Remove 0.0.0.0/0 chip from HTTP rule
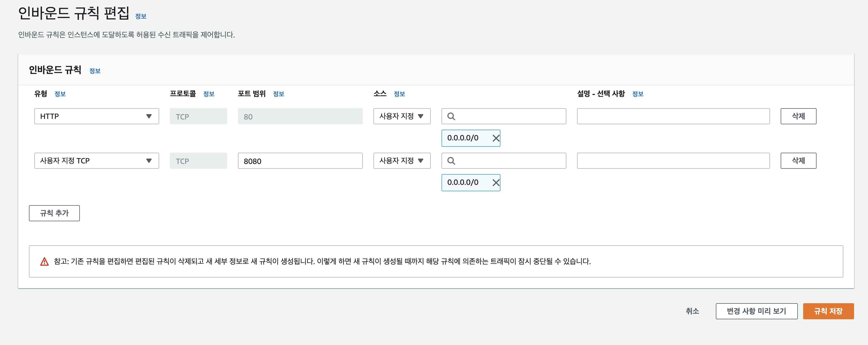Image resolution: width=868 pixels, height=345 pixels. [496, 138]
